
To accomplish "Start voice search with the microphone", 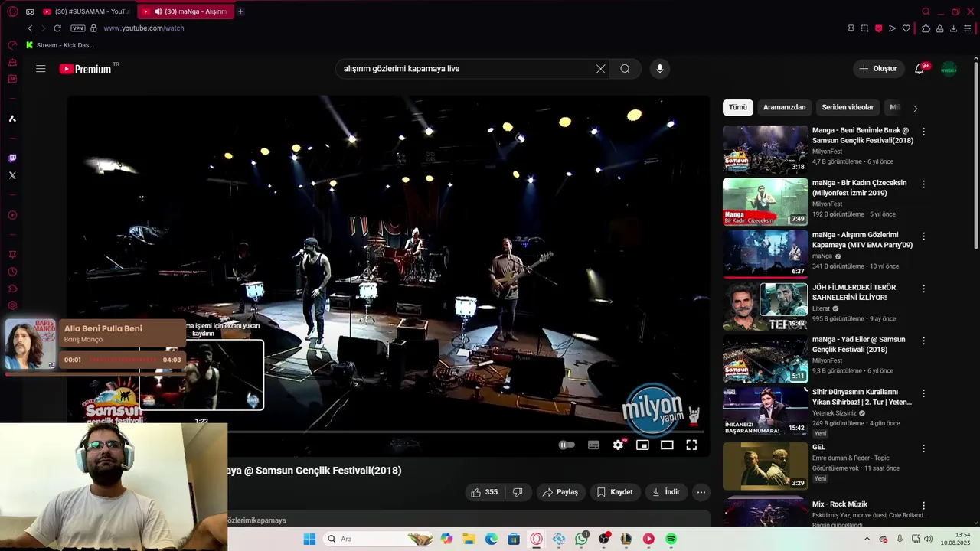I will (660, 69).
